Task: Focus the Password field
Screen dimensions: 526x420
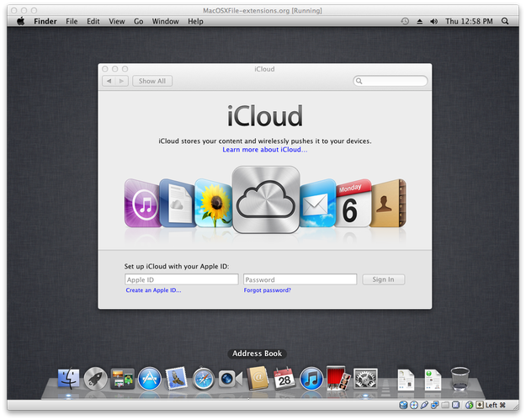Action: [300, 279]
